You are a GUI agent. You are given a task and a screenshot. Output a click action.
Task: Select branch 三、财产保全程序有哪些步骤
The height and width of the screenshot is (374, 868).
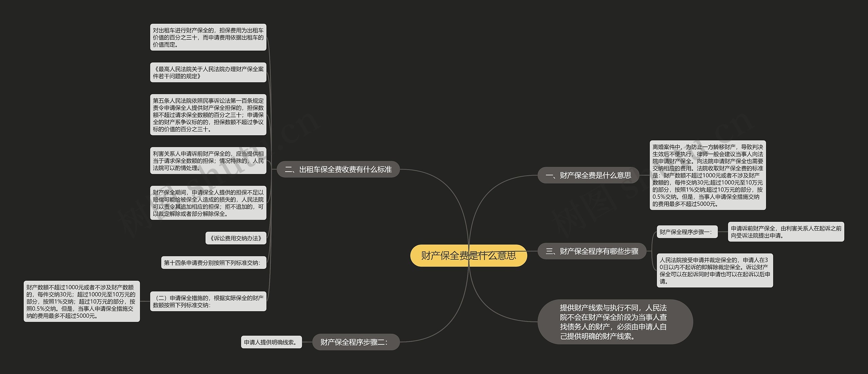(592, 251)
